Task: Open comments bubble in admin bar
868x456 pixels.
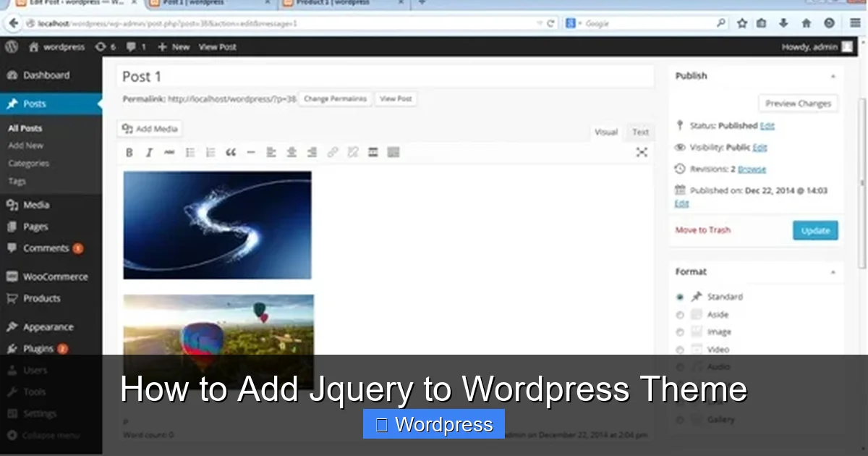Action: (x=136, y=47)
